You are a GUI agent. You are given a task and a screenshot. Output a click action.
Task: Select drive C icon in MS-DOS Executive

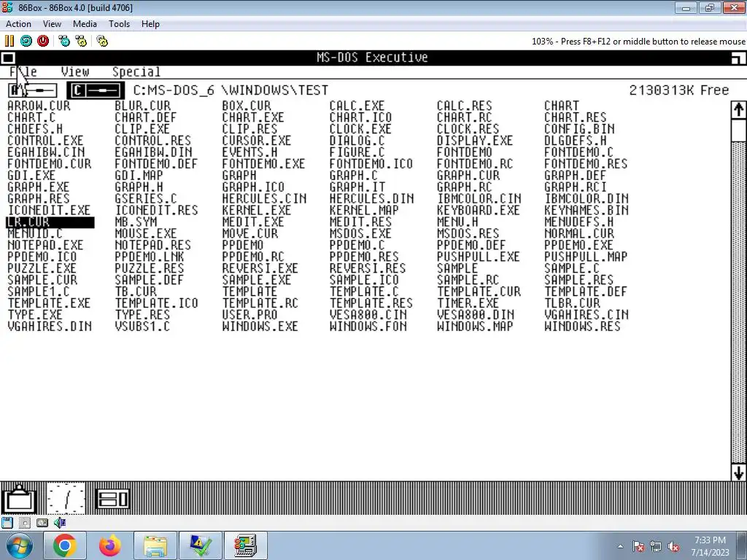tap(96, 90)
